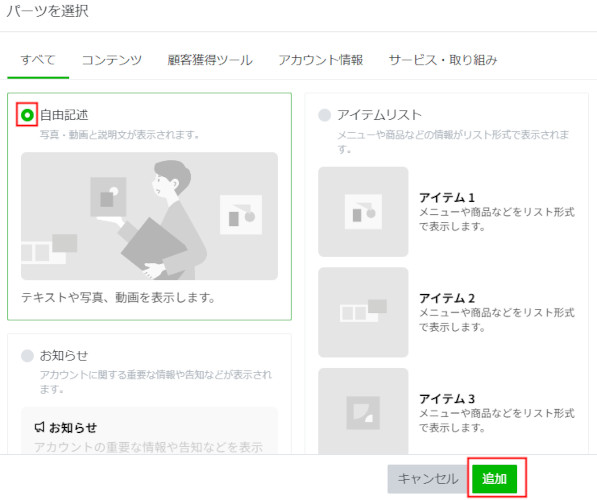
Task: Click the 自由記述 preview illustration
Action: tap(149, 216)
